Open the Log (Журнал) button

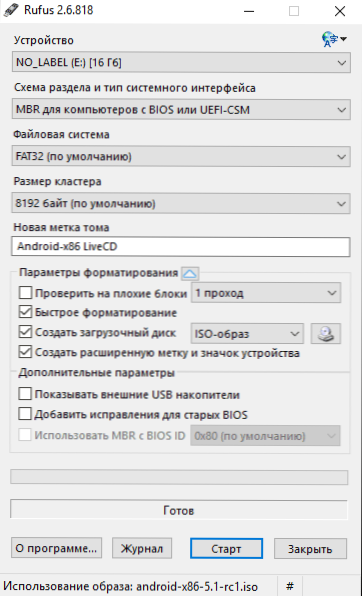[x=142, y=548]
